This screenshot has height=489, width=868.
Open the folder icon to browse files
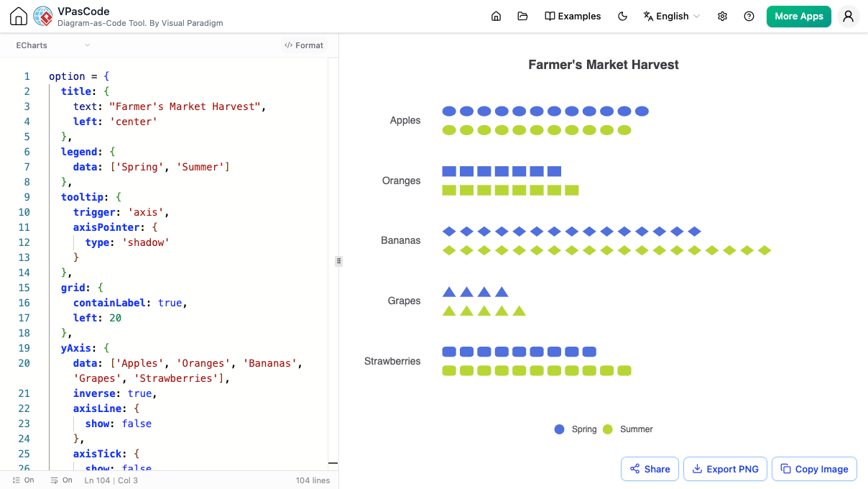[x=522, y=16]
